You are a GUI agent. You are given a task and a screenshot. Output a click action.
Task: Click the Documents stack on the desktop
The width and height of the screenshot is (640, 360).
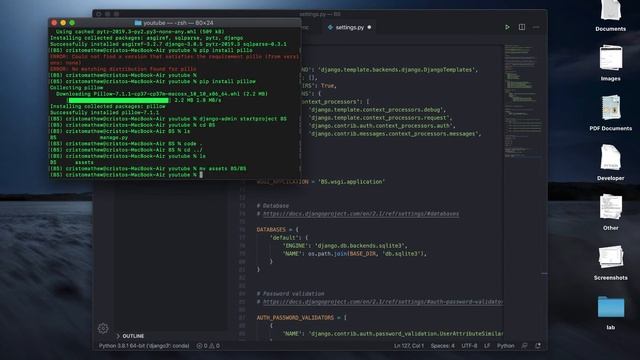(x=611, y=16)
